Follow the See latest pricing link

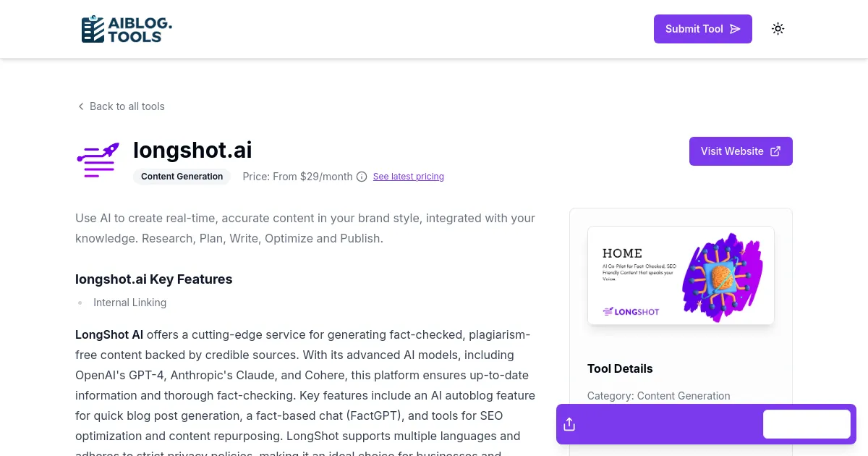(x=408, y=177)
